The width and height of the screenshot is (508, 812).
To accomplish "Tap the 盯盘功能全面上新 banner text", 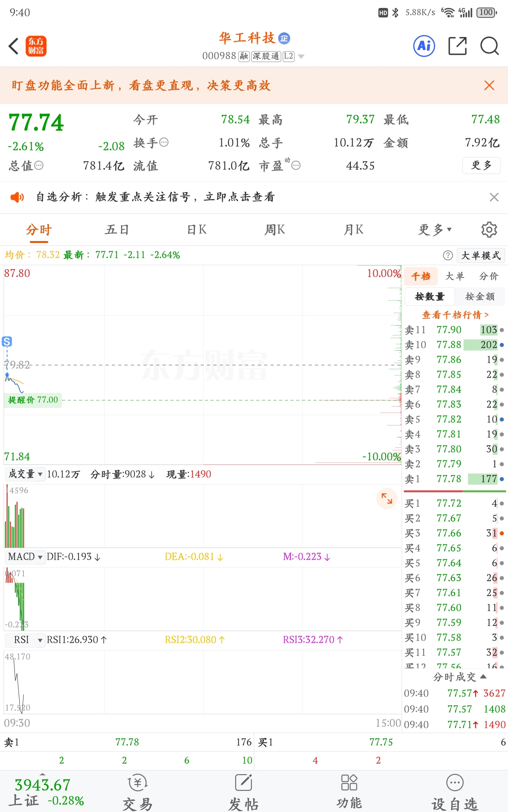I will (141, 85).
